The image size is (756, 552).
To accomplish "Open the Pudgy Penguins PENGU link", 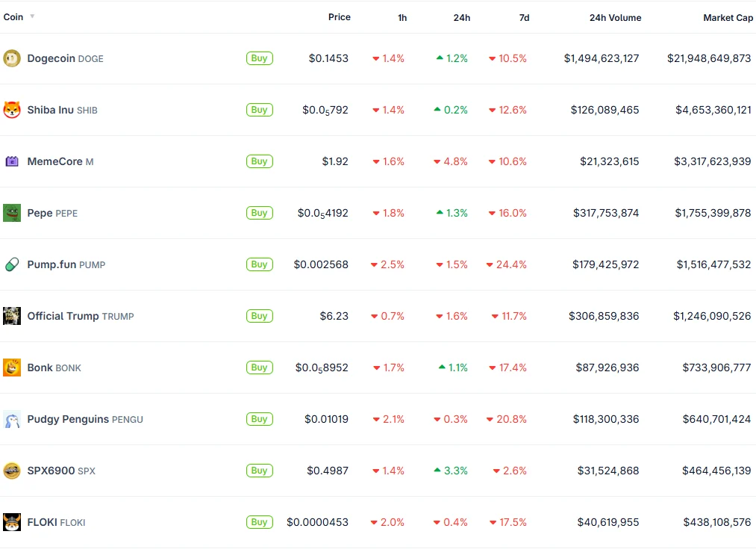I will point(84,419).
